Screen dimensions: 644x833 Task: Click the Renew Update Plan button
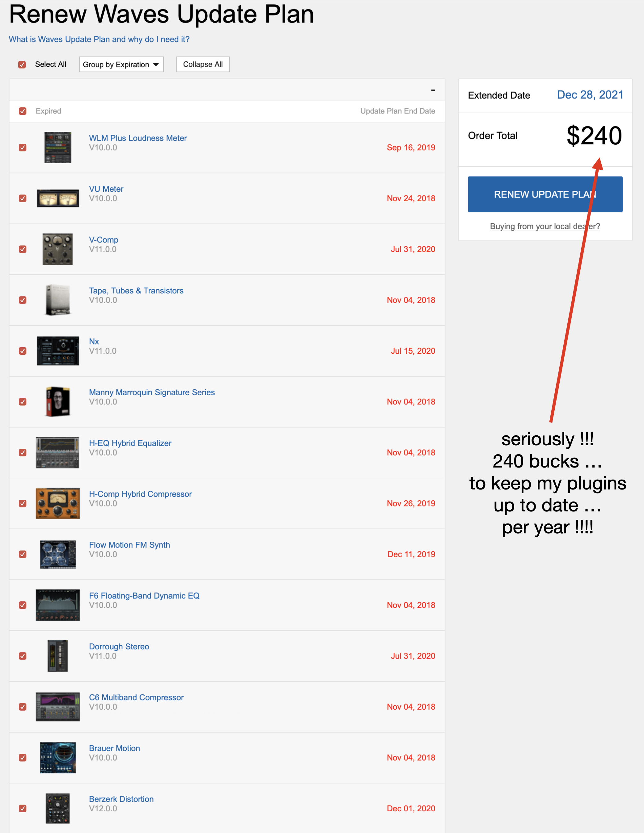(x=545, y=194)
